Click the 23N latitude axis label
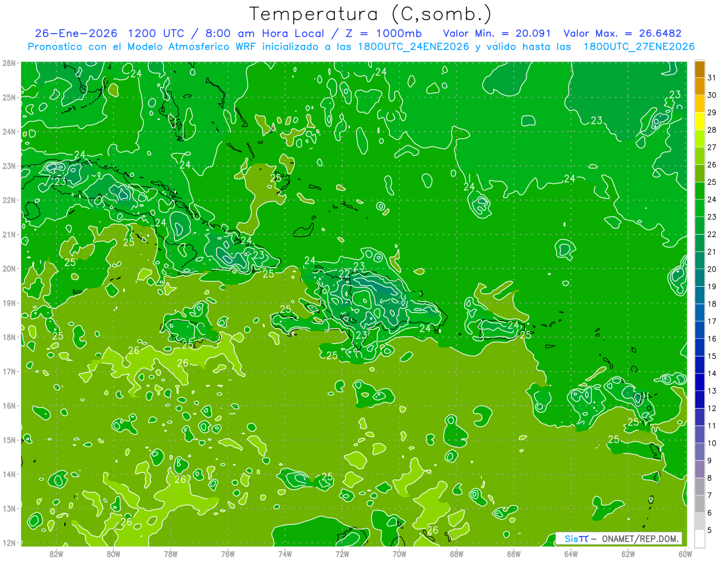The image size is (728, 562). pos(8,166)
